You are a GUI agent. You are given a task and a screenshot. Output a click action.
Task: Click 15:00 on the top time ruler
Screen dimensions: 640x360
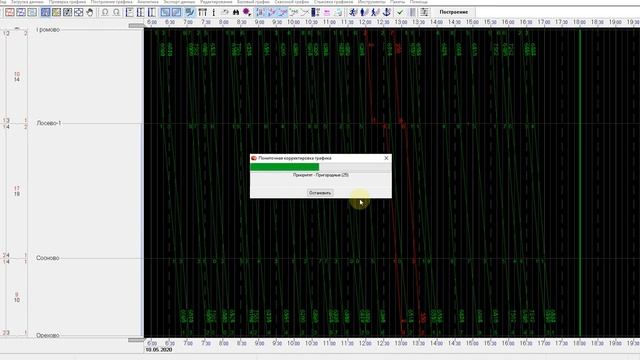tap(472, 22)
